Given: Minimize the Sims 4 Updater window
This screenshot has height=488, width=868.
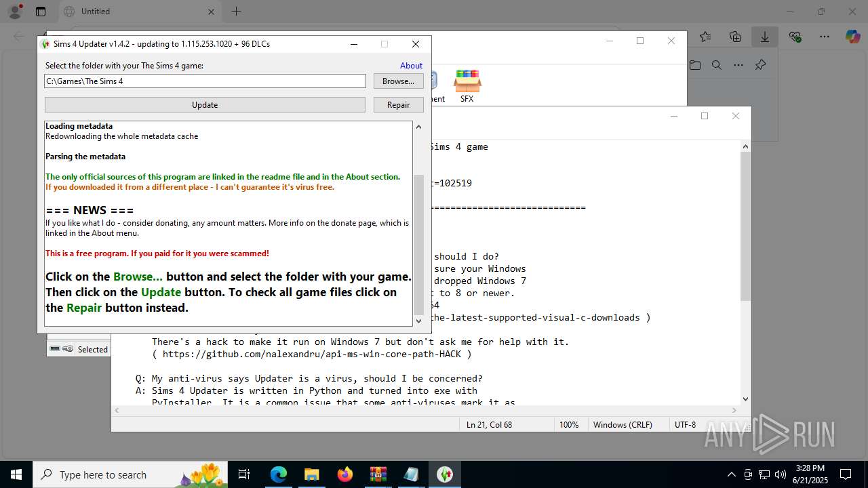Looking at the screenshot, I should (x=354, y=44).
